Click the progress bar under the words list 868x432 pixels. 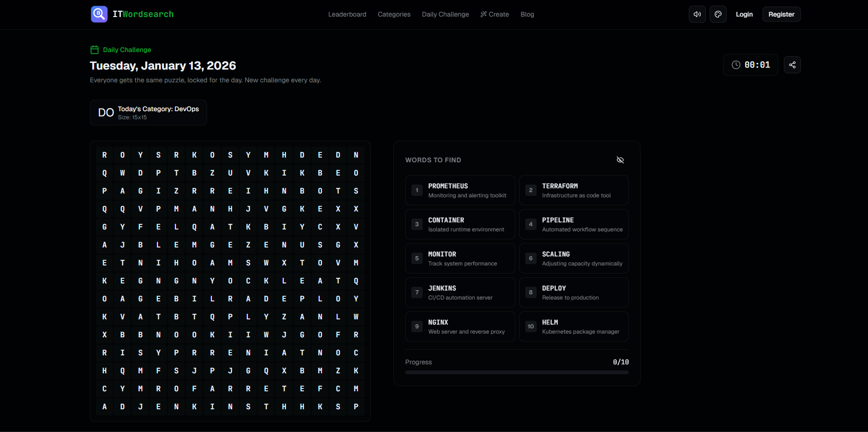coord(517,372)
